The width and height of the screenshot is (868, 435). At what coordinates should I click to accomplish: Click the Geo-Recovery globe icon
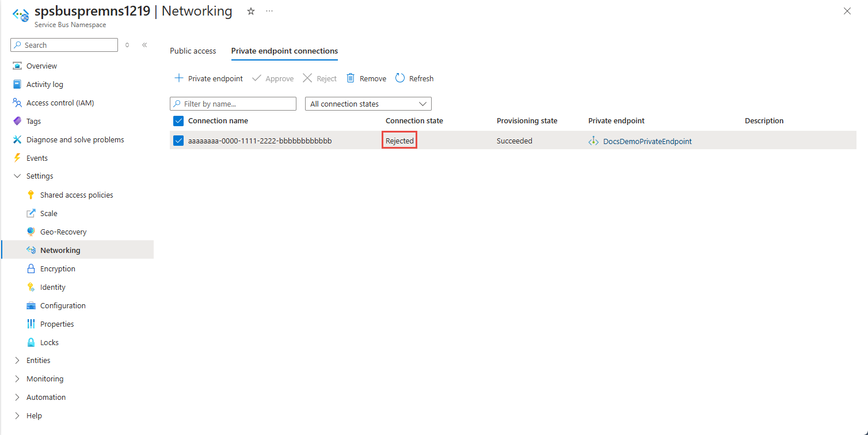pyautogui.click(x=31, y=232)
